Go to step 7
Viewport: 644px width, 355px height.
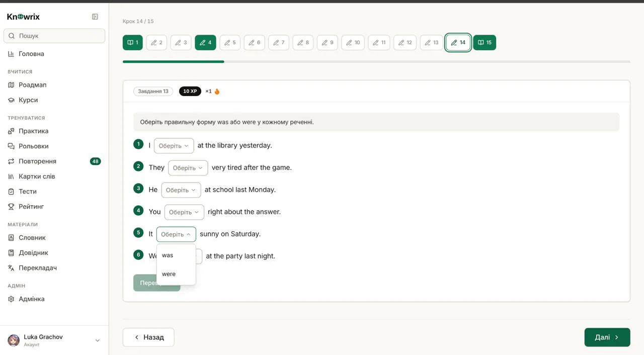[279, 43]
